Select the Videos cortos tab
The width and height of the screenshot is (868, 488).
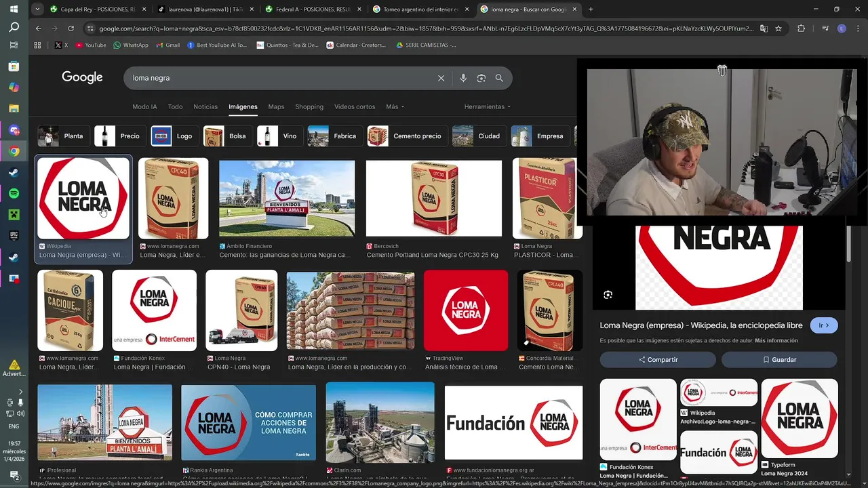click(x=355, y=106)
